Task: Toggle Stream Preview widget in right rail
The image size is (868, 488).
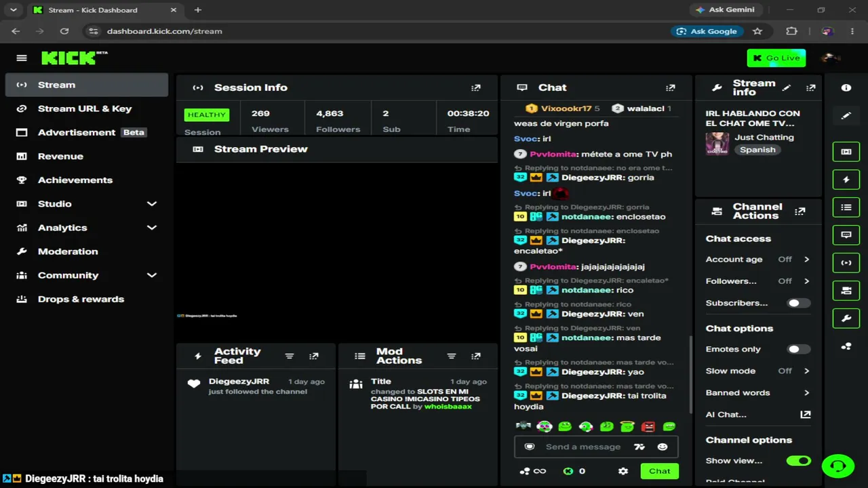Action: coord(846,152)
